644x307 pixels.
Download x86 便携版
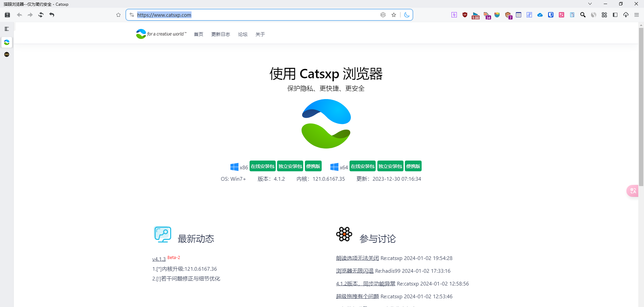pos(313,166)
